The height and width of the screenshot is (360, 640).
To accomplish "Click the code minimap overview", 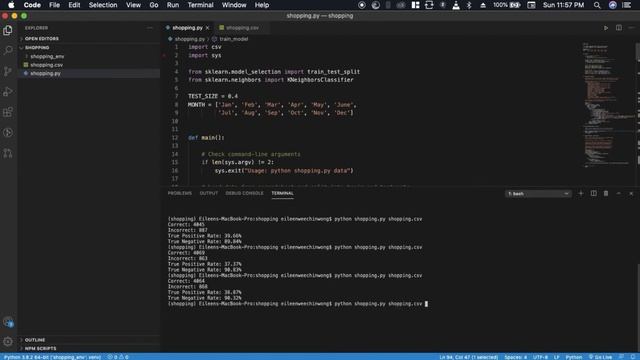I will (x=607, y=104).
